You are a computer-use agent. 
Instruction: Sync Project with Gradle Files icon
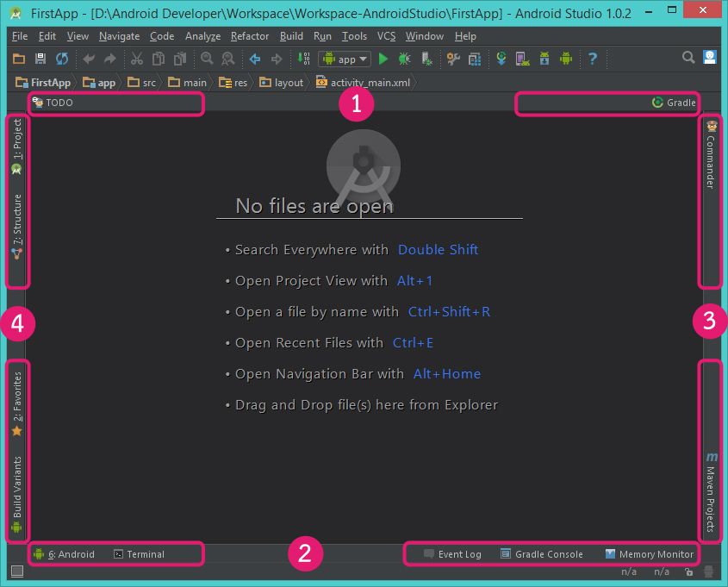point(501,59)
